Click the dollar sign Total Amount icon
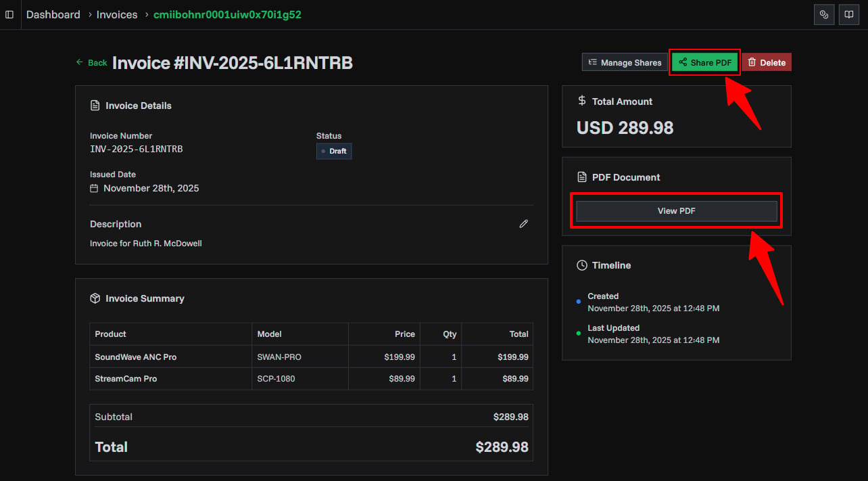 tap(582, 101)
